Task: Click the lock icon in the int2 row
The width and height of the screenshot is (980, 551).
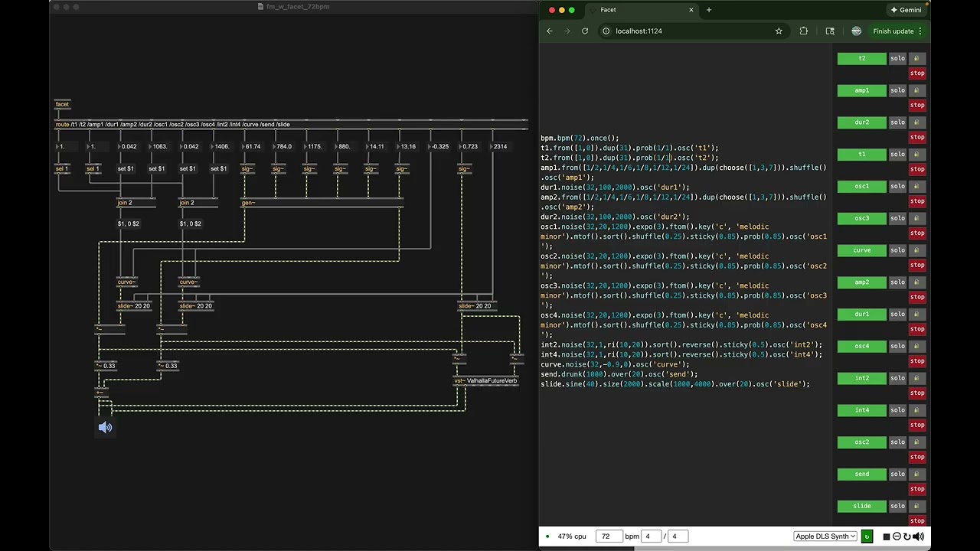Action: [917, 378]
